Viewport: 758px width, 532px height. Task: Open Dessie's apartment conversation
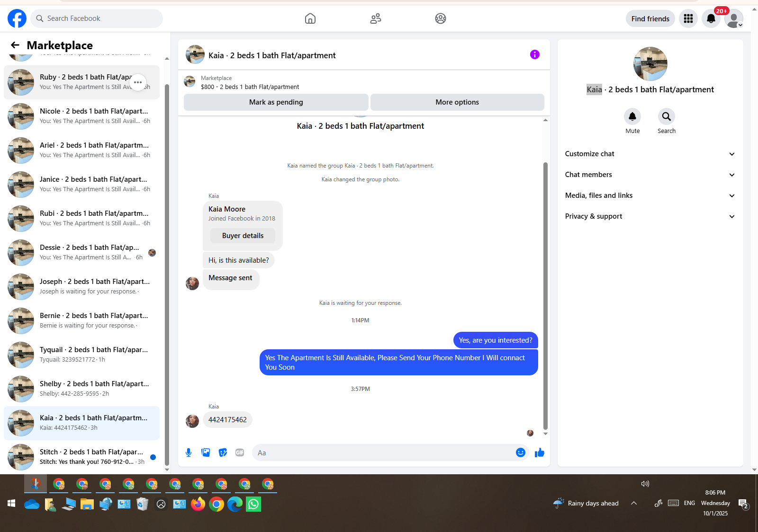tap(81, 253)
